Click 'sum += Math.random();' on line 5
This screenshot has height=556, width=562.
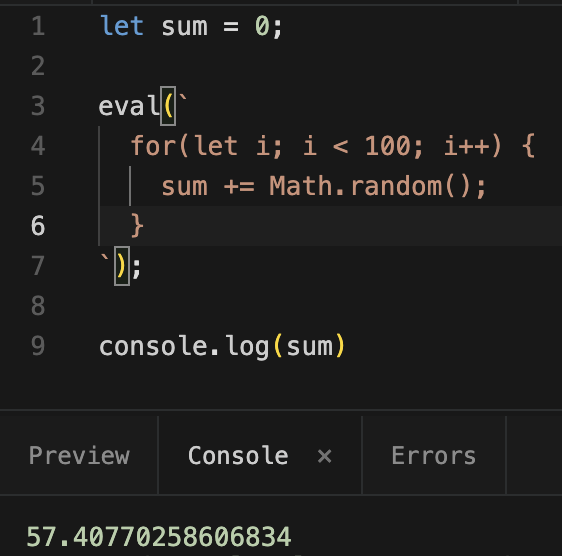pos(324,186)
